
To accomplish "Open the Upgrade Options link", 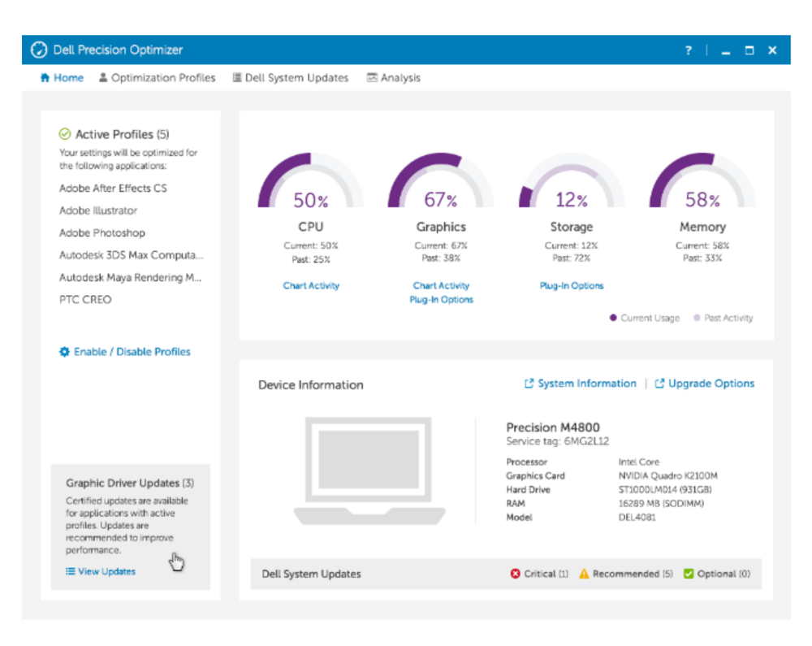I will [704, 384].
